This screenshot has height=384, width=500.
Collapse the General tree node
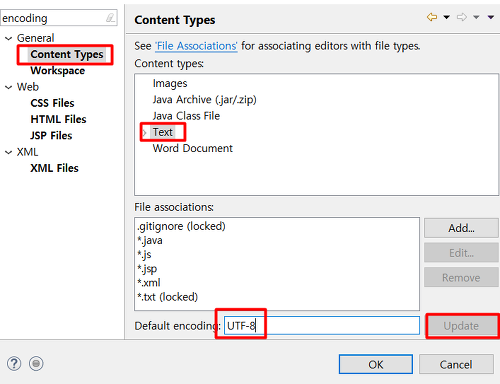coord(9,38)
